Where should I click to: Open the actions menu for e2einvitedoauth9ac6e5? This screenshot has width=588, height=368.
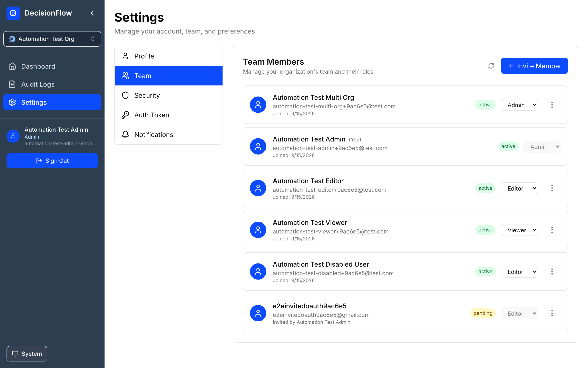[x=552, y=313]
